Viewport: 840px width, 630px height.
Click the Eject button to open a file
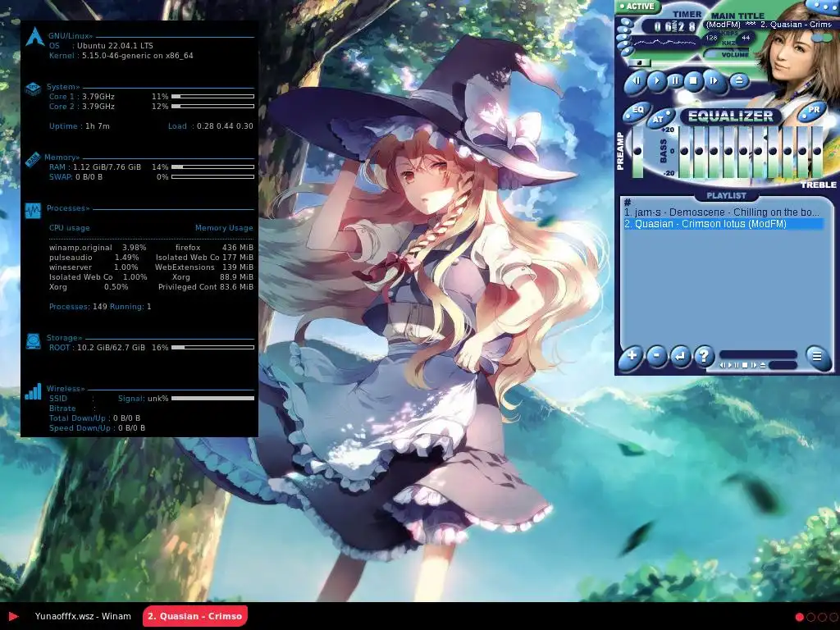coord(739,81)
